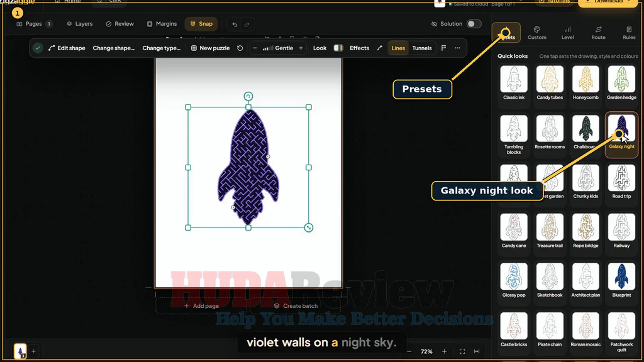Zoom in with the plus icon beside 72%

(444, 351)
